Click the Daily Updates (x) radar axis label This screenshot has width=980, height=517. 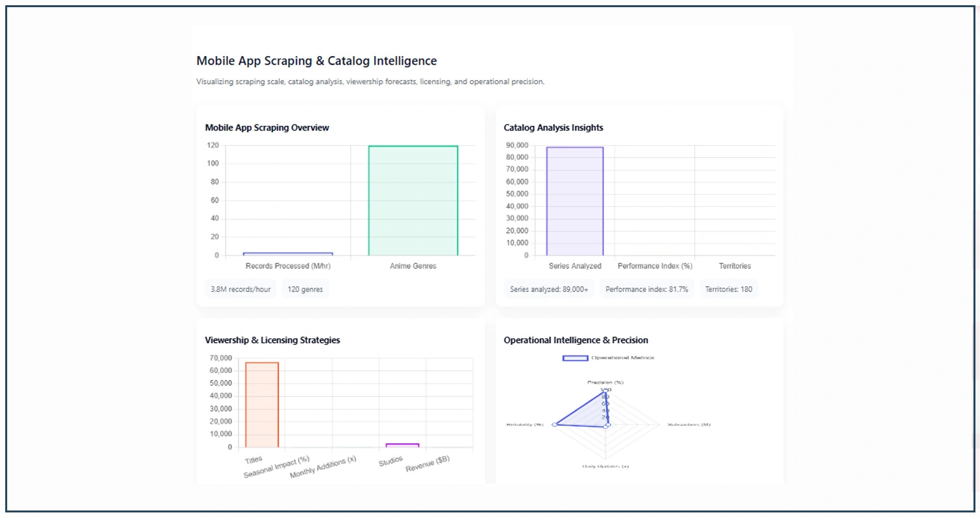click(606, 465)
